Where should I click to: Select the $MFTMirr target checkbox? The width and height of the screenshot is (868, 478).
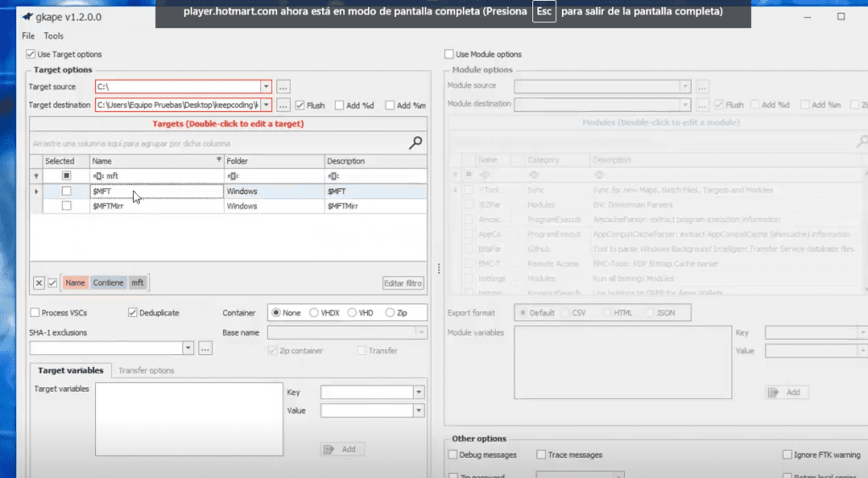(x=66, y=206)
